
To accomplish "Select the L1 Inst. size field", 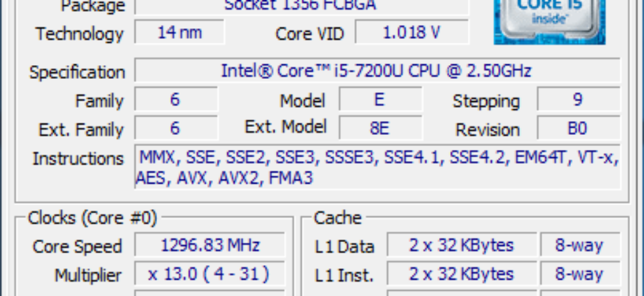I will (x=461, y=274).
